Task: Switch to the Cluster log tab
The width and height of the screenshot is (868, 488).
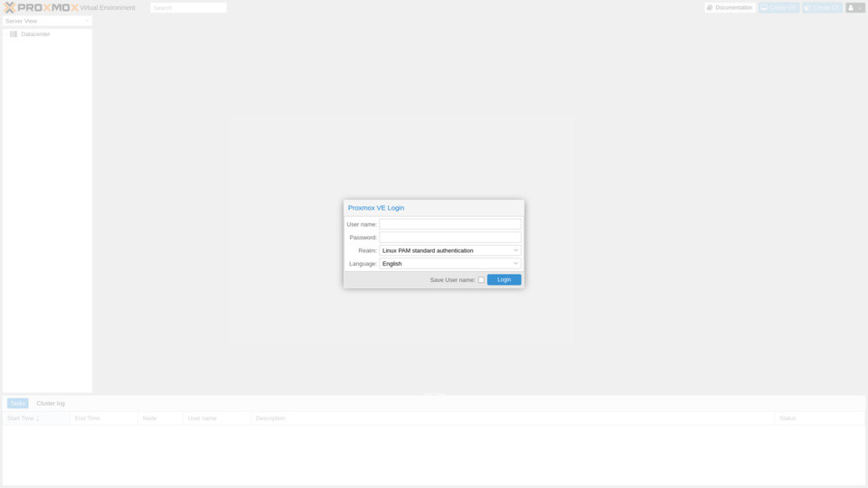Action: pyautogui.click(x=51, y=403)
